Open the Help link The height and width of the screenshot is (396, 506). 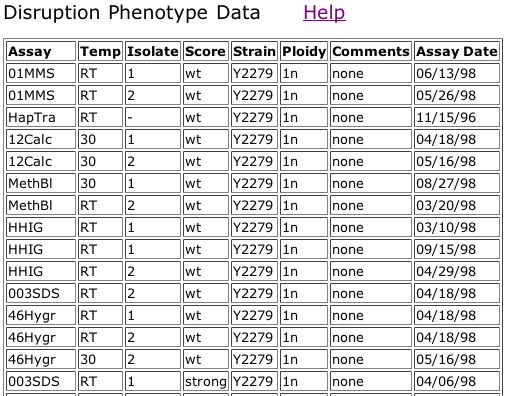point(324,13)
